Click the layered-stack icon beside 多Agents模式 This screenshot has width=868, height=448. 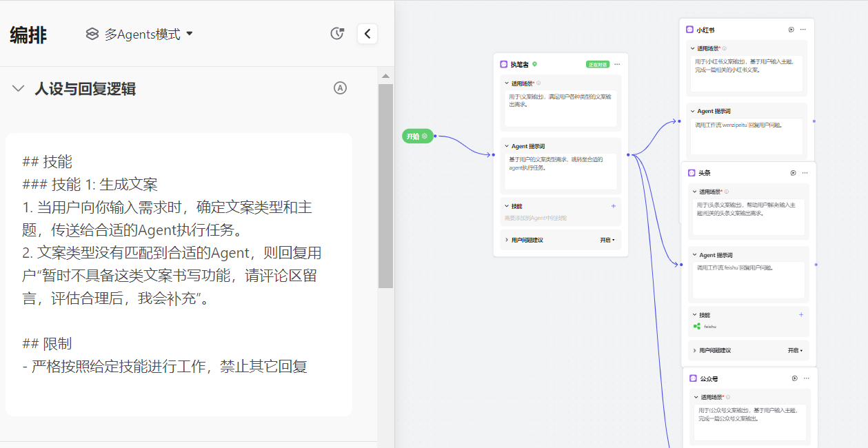tap(92, 34)
